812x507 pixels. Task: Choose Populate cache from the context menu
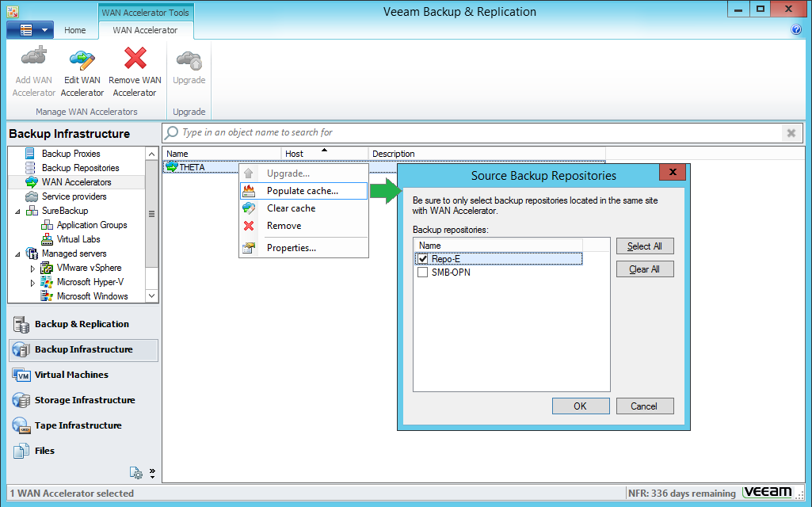click(x=304, y=191)
